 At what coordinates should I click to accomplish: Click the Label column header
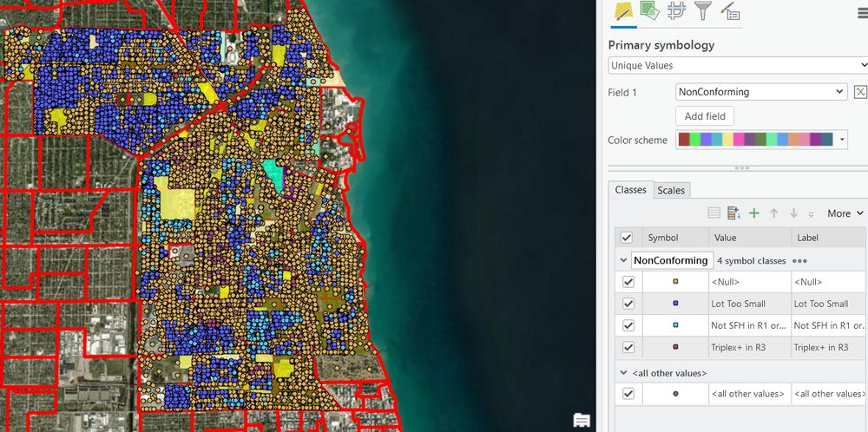pos(829,238)
